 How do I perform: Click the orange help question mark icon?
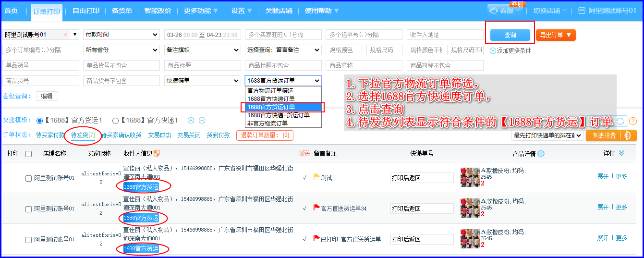[x=633, y=121]
